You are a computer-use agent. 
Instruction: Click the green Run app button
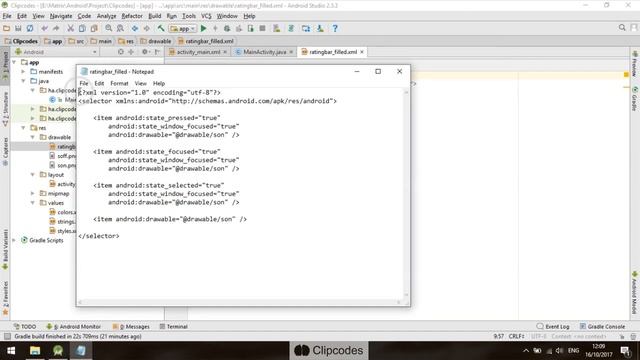[203, 29]
